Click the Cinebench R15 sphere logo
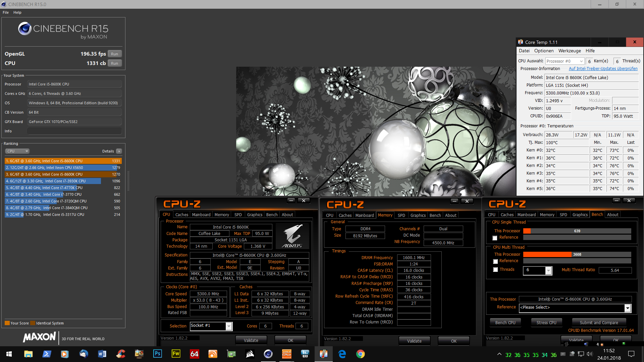644x362 pixels. [25, 28]
